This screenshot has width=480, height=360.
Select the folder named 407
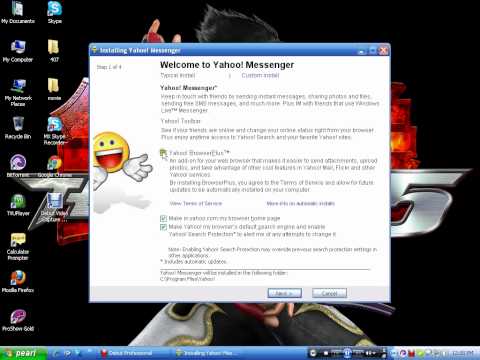(x=54, y=51)
